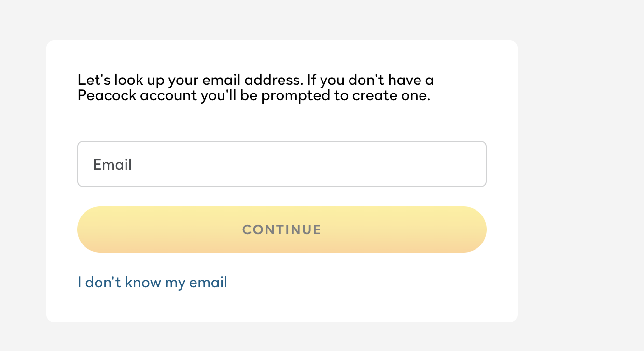This screenshot has width=644, height=351.
Task: Tap the pill-shaped Continue button
Action: coord(281,229)
